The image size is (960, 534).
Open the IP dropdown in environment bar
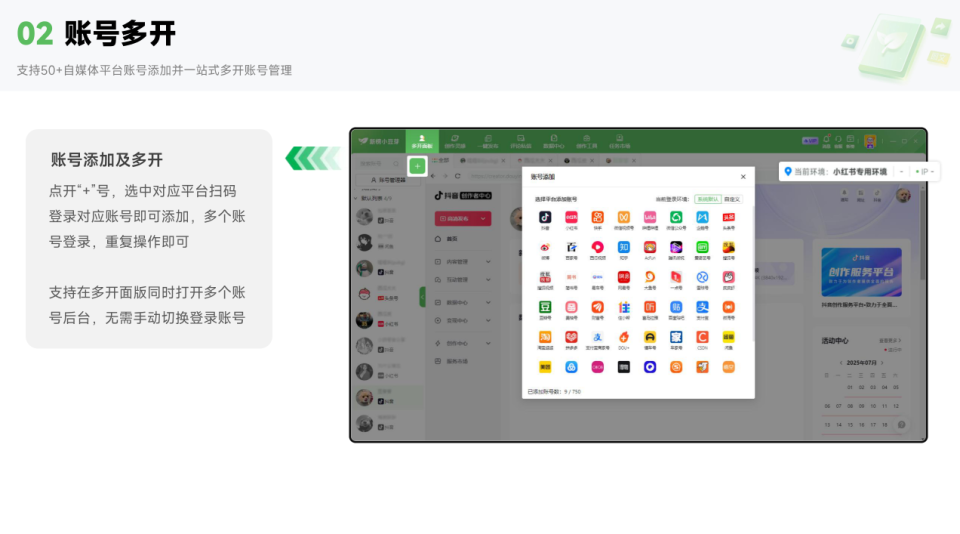[924, 172]
